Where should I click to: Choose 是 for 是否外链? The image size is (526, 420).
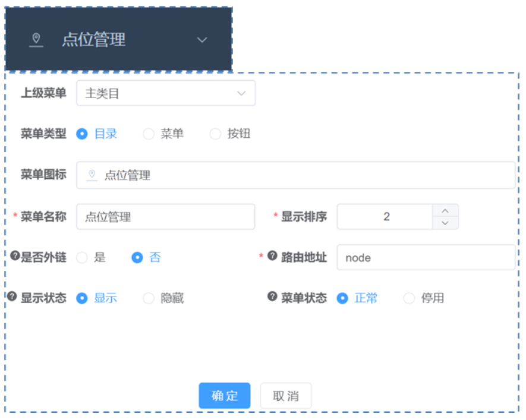tap(91, 257)
